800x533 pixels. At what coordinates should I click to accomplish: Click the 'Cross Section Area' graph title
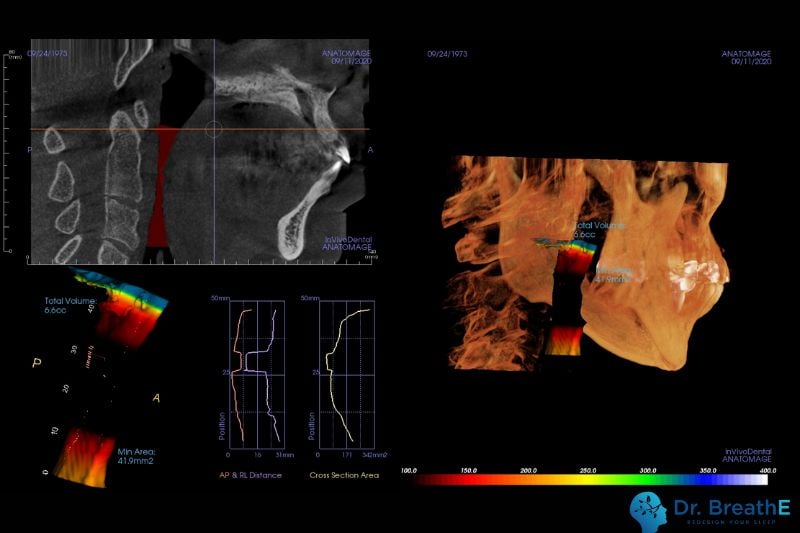346,475
